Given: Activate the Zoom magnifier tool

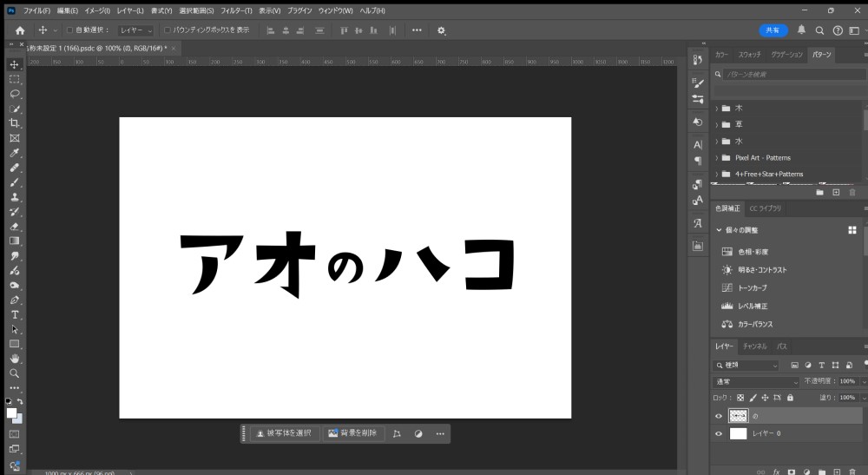Looking at the screenshot, I should click(x=15, y=373).
